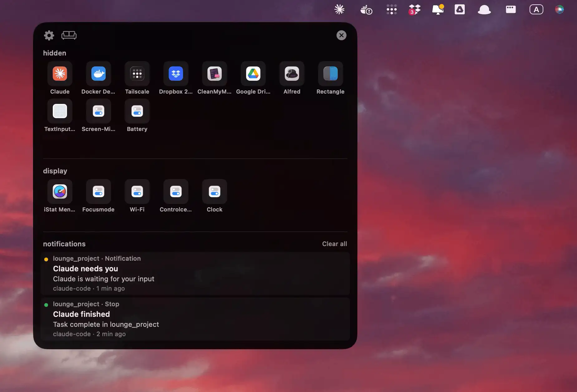
Task: Click the Alfred hat icon in the menu bar
Action: click(x=484, y=10)
